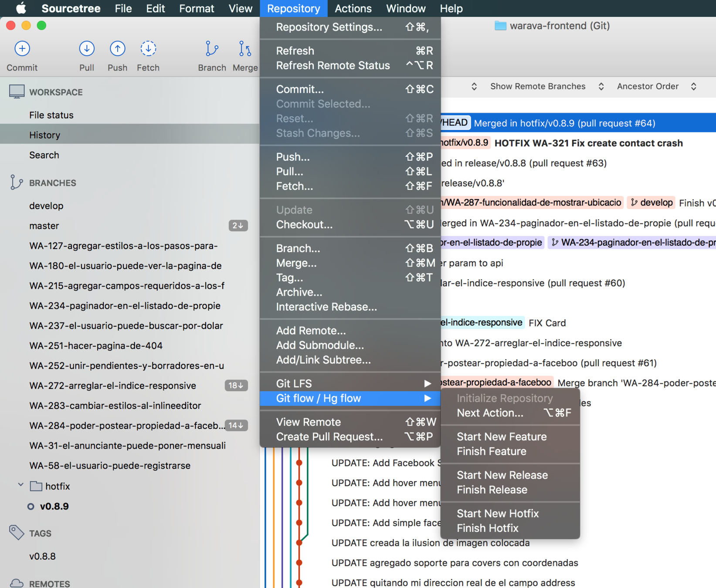Choose Push... in Repository menu
Image resolution: width=716 pixels, height=588 pixels.
point(350,157)
